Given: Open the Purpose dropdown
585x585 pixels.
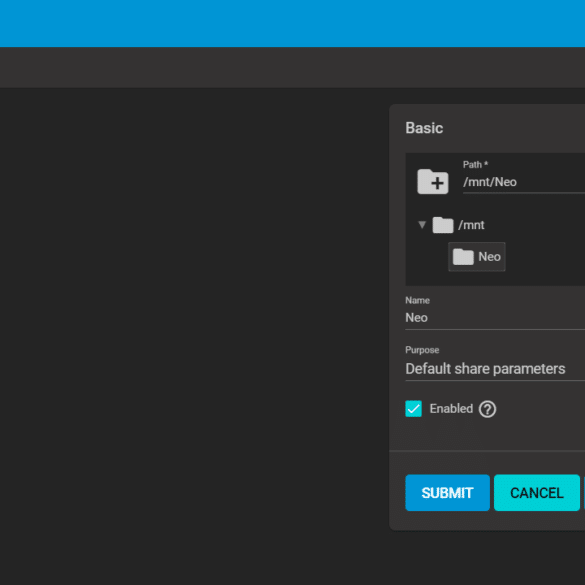Looking at the screenshot, I should tap(495, 369).
